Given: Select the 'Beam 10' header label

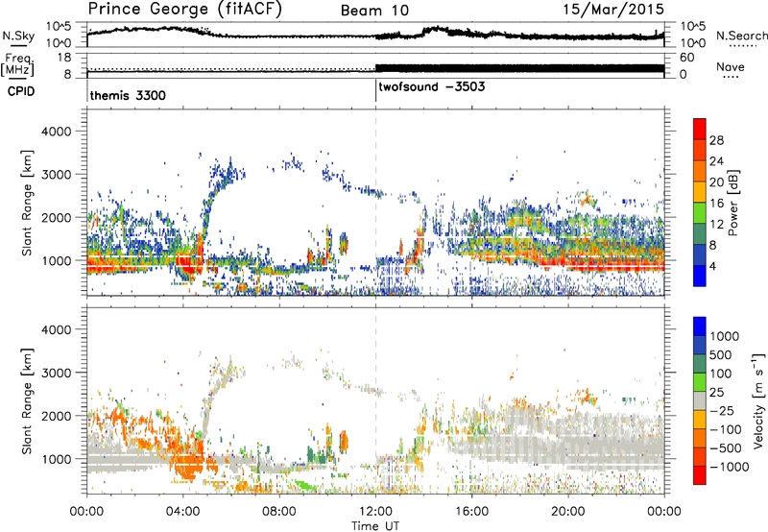Looking at the screenshot, I should point(374,11).
